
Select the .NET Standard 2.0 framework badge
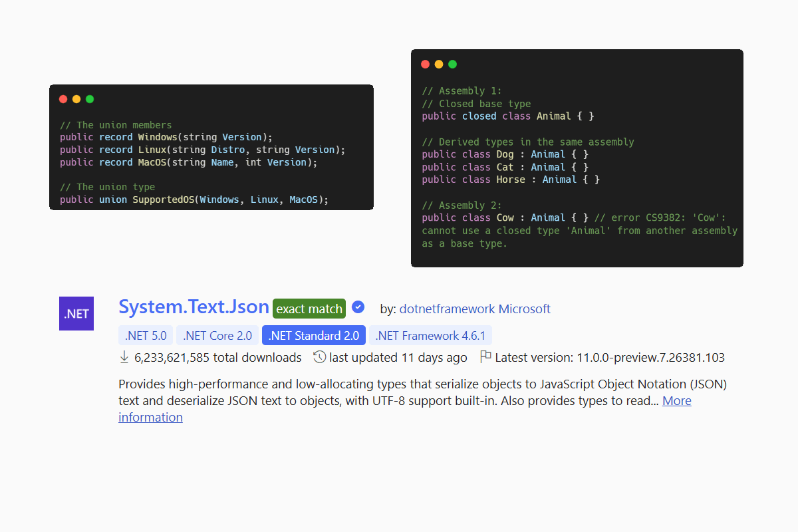pyautogui.click(x=314, y=336)
